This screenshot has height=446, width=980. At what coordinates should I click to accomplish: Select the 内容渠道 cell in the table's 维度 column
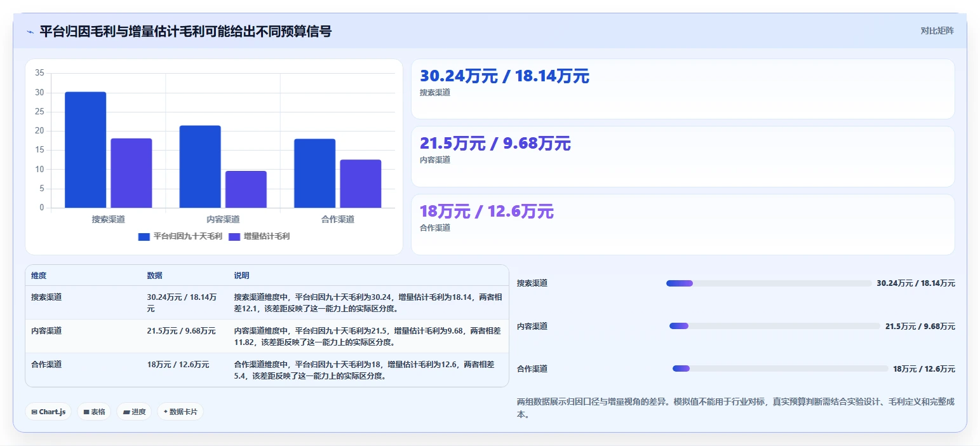coord(46,330)
